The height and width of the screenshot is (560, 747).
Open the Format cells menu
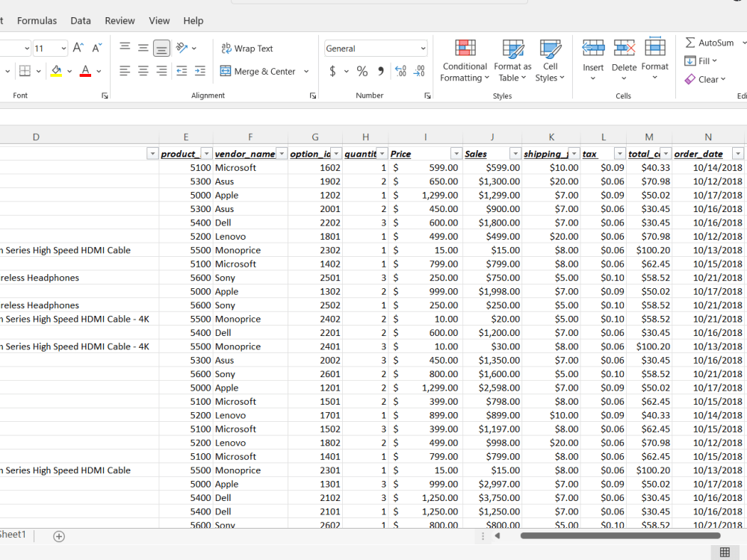[655, 59]
